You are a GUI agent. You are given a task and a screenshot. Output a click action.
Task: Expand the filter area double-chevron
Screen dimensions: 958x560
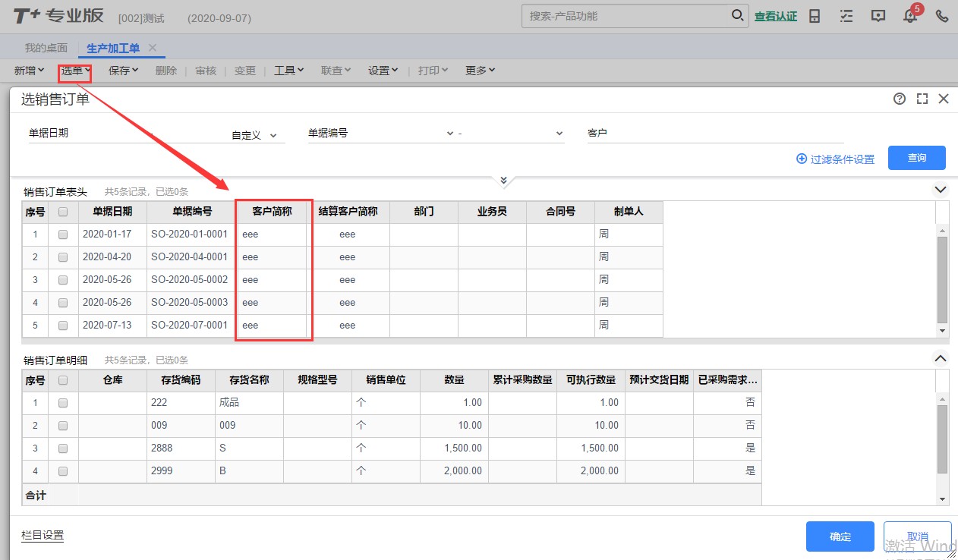pos(503,180)
